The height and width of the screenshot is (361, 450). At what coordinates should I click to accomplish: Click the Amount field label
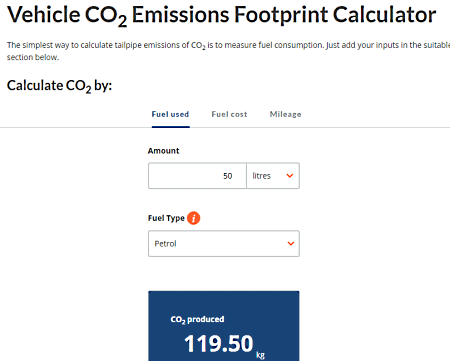click(163, 151)
